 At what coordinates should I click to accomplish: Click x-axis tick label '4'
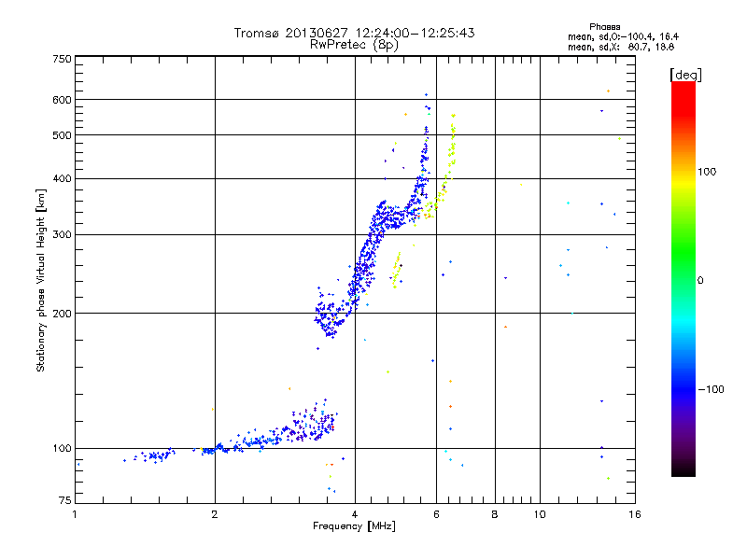[x=355, y=514]
